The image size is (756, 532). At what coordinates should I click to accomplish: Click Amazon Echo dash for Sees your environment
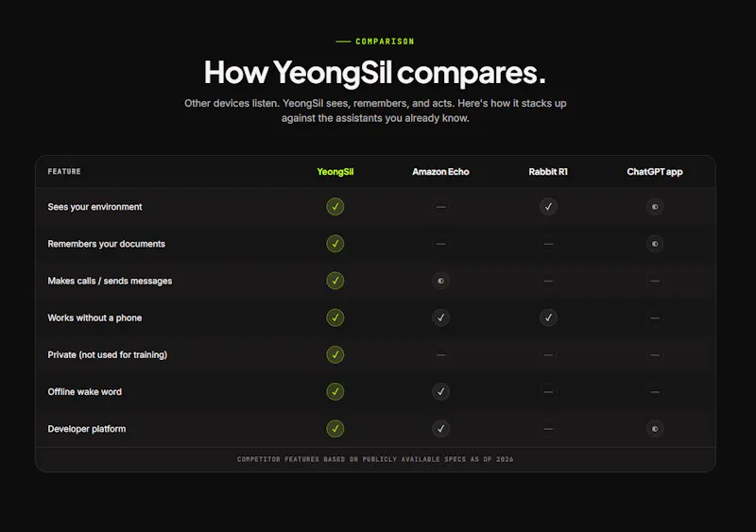(x=440, y=206)
